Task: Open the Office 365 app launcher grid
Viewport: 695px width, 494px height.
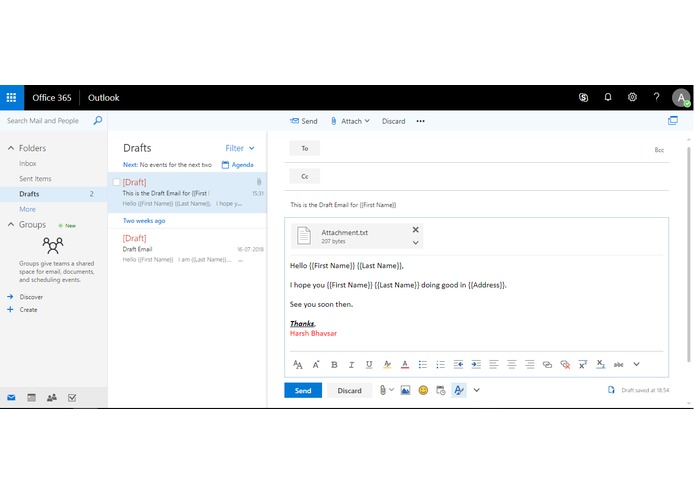Action: (x=12, y=97)
